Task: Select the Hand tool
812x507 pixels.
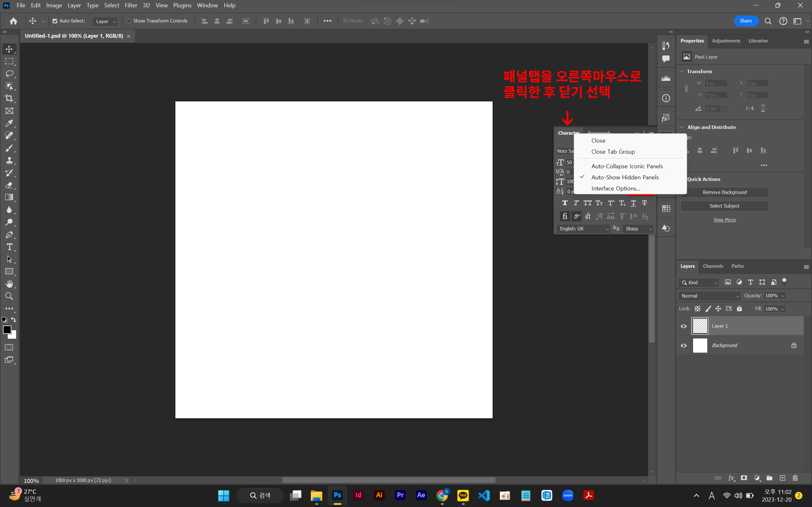Action: pyautogui.click(x=10, y=284)
